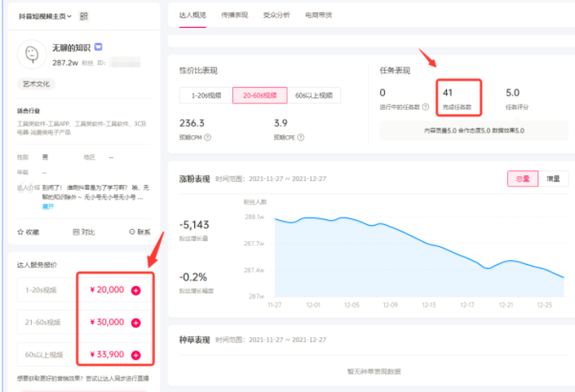This screenshot has height=392, width=575.
Task: Click the 暂无种草表现数据 message
Action: pos(374,372)
